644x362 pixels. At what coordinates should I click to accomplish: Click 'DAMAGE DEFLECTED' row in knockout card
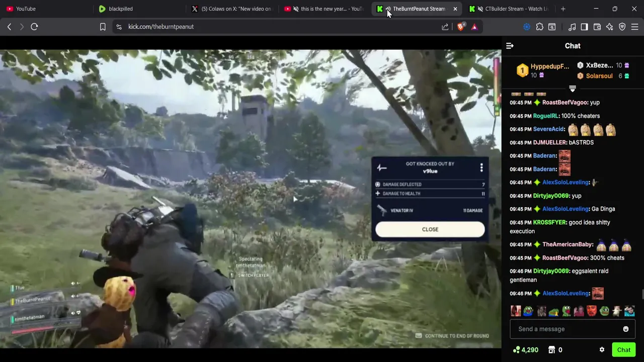pos(430,185)
